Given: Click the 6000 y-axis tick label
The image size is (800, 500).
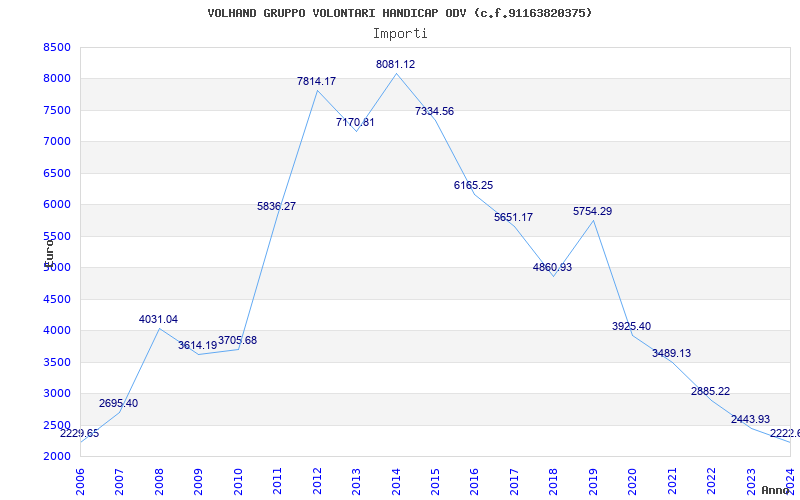Looking at the screenshot, I should pyautogui.click(x=56, y=205).
